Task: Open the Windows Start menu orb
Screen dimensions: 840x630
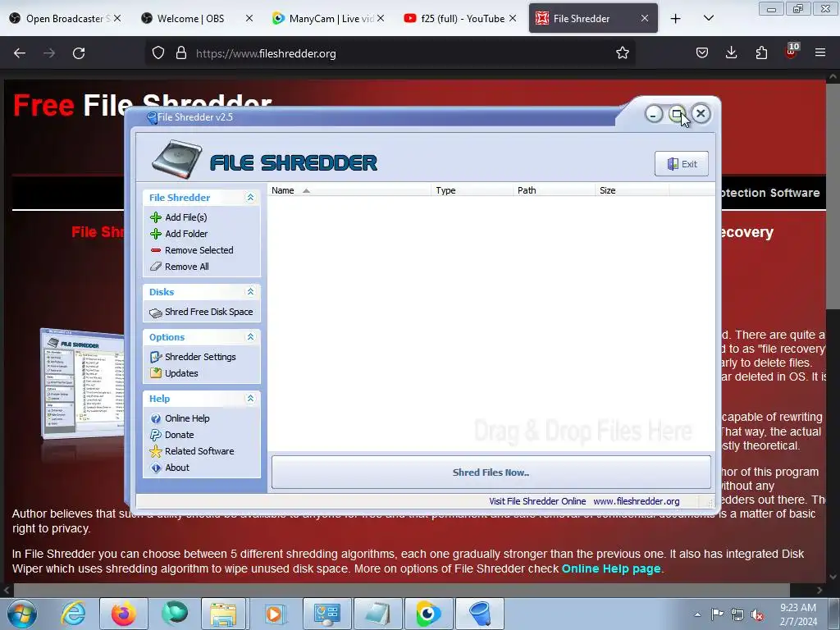Action: (x=22, y=614)
